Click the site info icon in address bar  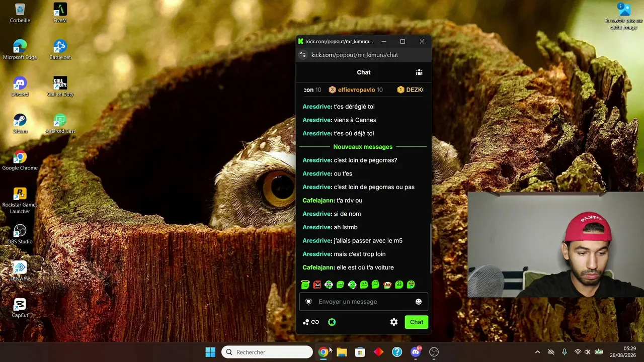click(x=303, y=55)
